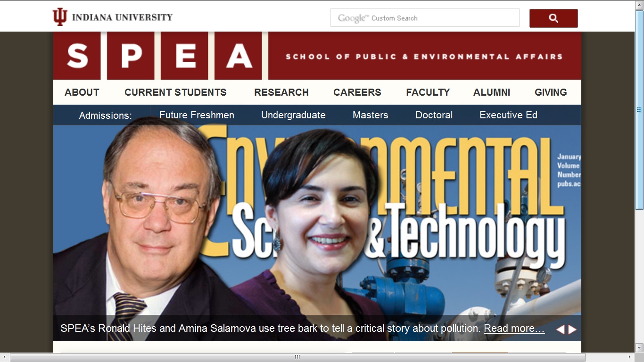Click the Read more link

tap(514, 329)
